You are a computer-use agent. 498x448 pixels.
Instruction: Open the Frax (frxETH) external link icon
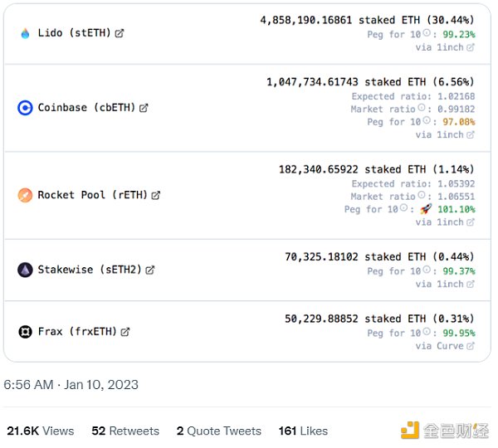tap(125, 332)
